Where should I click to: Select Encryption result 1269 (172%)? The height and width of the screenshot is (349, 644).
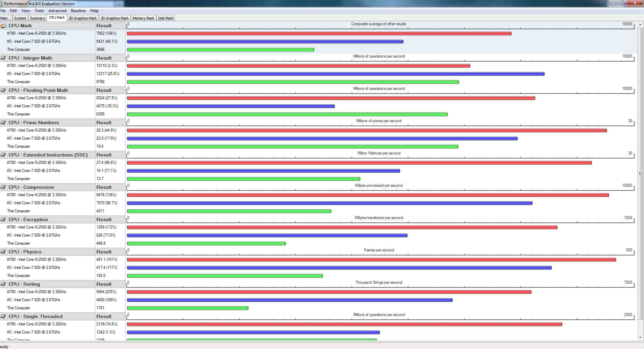coord(106,227)
